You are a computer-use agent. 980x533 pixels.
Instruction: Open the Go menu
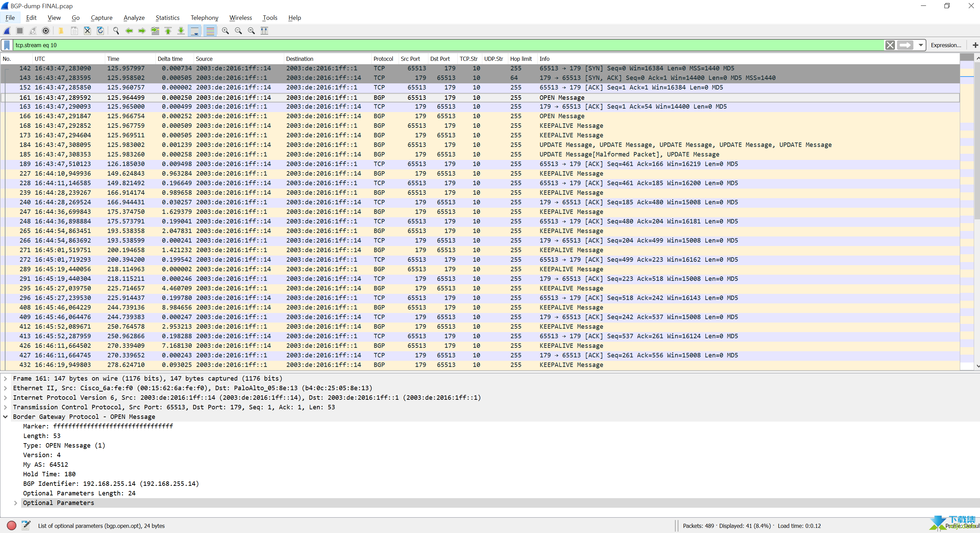[76, 17]
